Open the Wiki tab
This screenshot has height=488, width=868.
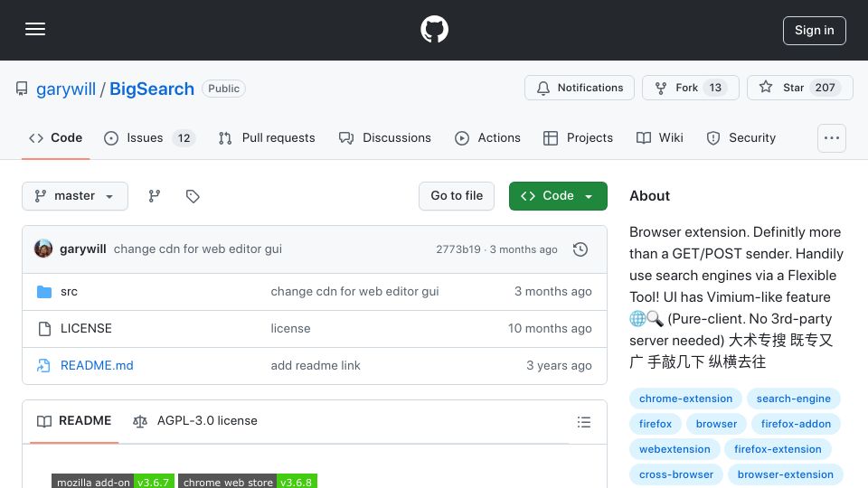pos(659,137)
